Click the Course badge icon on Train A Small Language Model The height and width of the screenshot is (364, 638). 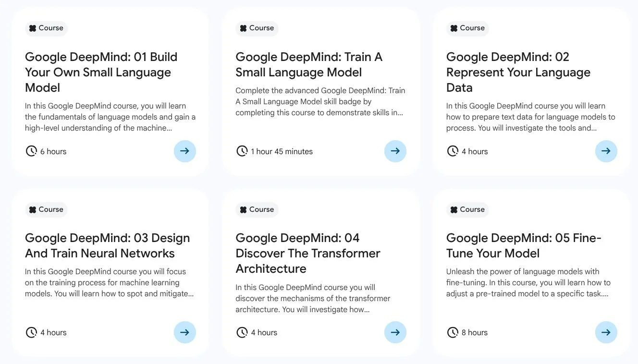tap(243, 28)
